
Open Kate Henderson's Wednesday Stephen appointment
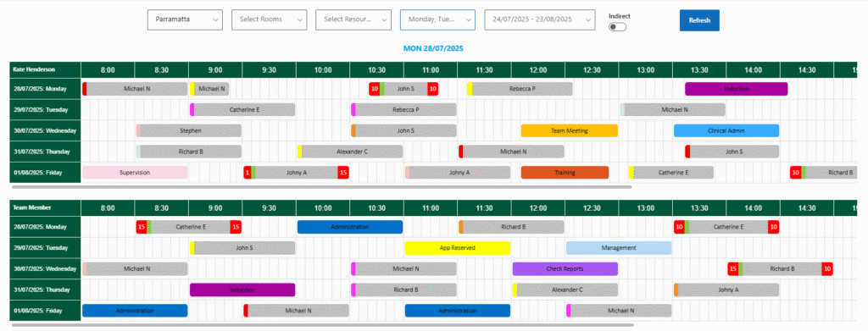(189, 131)
